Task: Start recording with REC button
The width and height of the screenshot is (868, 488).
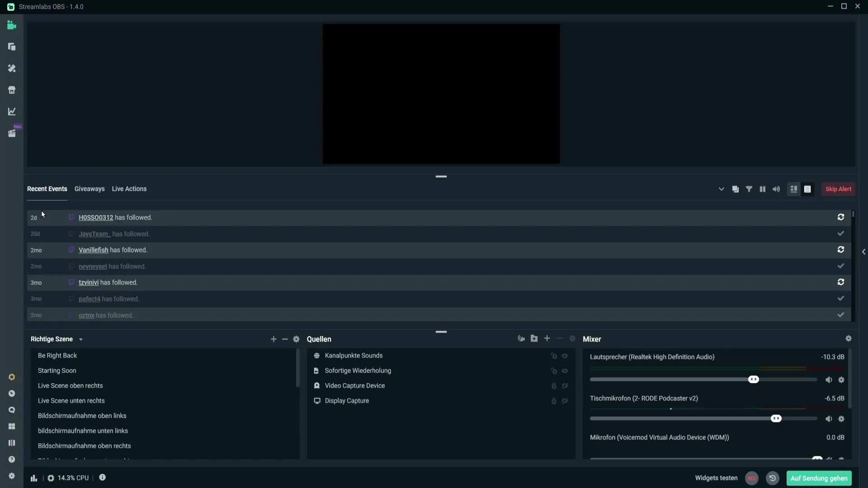Action: click(x=752, y=478)
